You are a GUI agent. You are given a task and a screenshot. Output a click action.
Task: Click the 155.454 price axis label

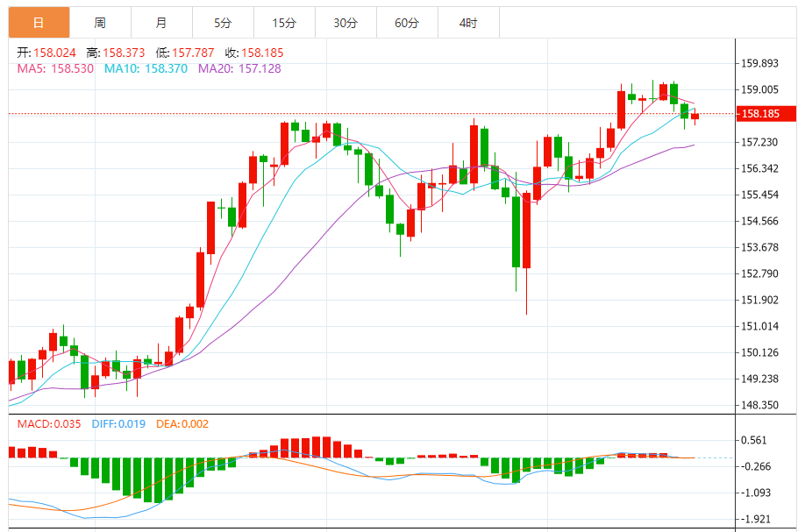759,195
